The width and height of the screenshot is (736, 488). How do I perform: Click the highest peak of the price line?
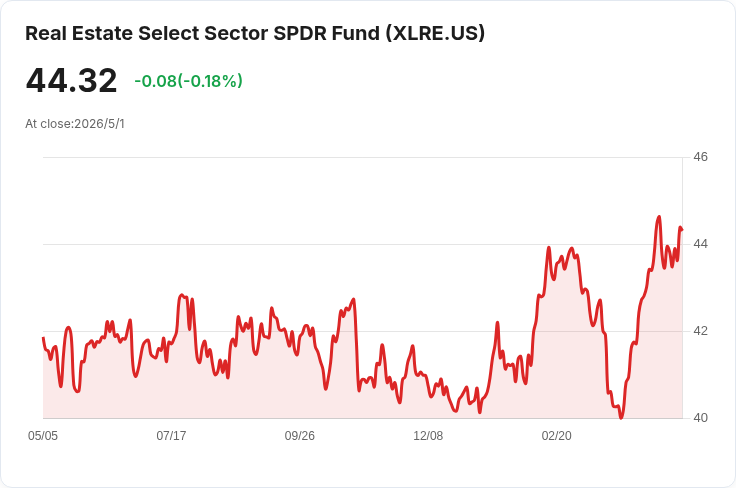tap(659, 217)
